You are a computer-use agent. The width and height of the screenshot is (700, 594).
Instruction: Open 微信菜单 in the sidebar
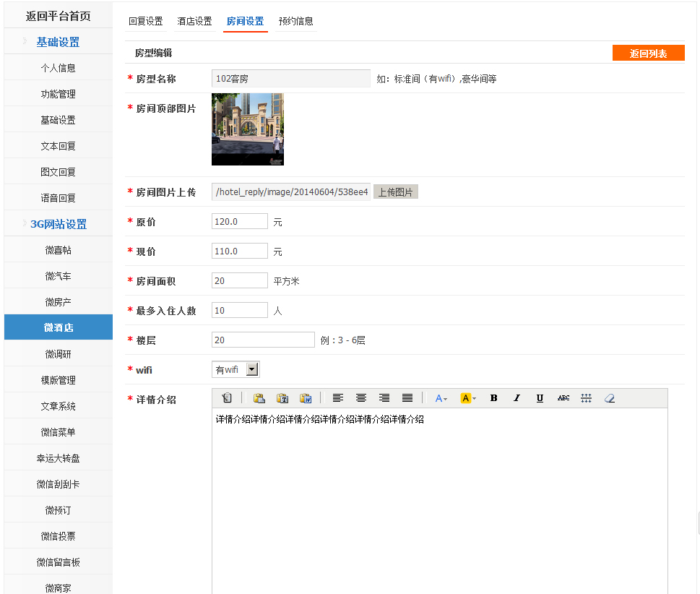point(58,432)
